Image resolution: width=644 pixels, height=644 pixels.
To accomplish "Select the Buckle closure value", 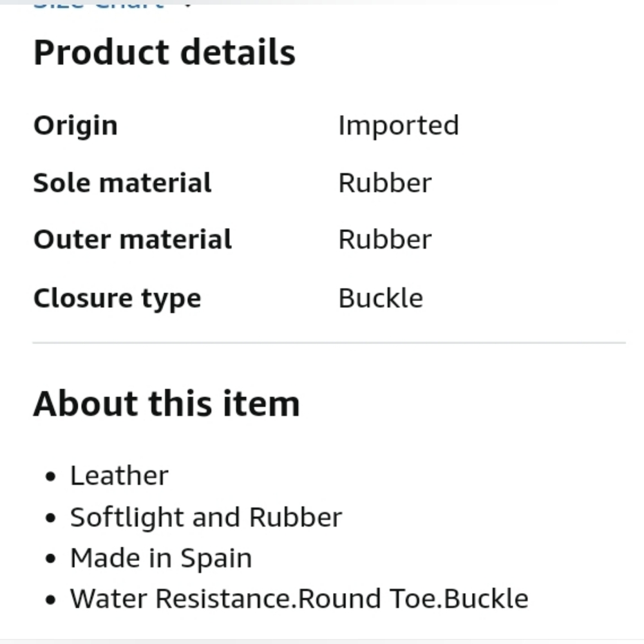I will coord(381,298).
